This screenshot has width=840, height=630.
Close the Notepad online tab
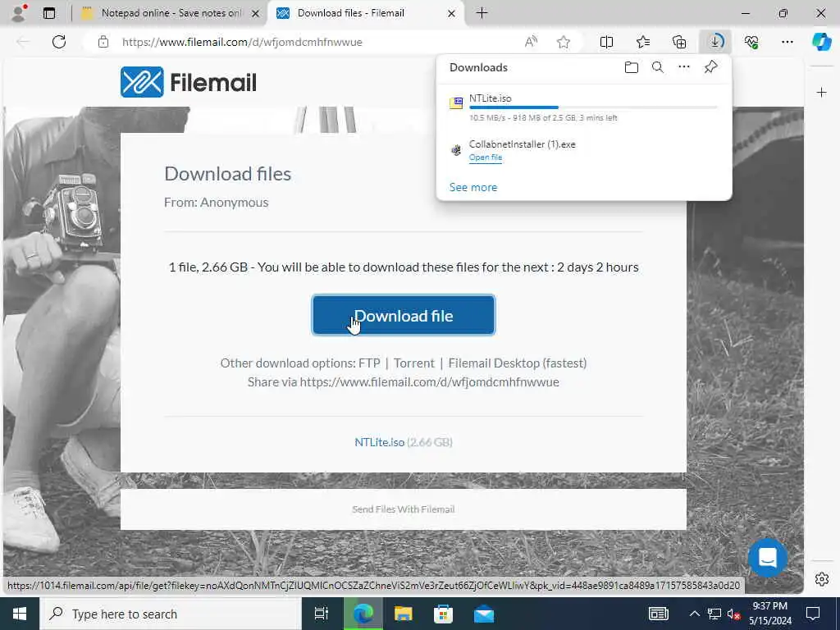pos(256,13)
